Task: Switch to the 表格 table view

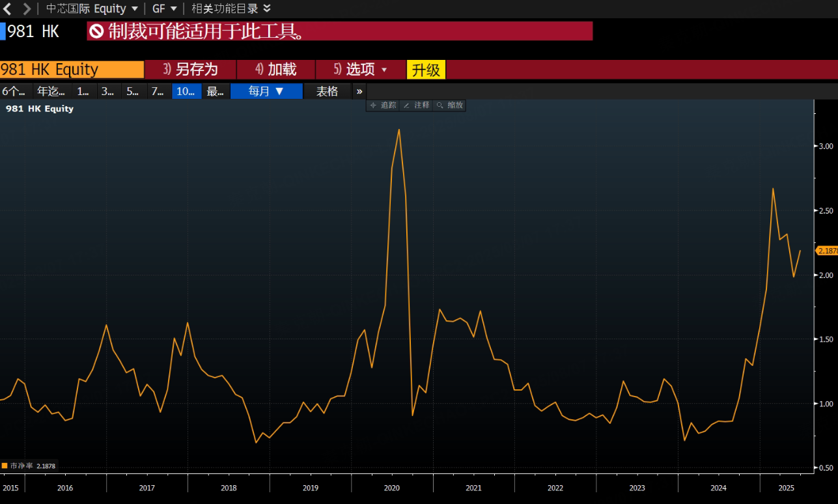Action: point(328,91)
